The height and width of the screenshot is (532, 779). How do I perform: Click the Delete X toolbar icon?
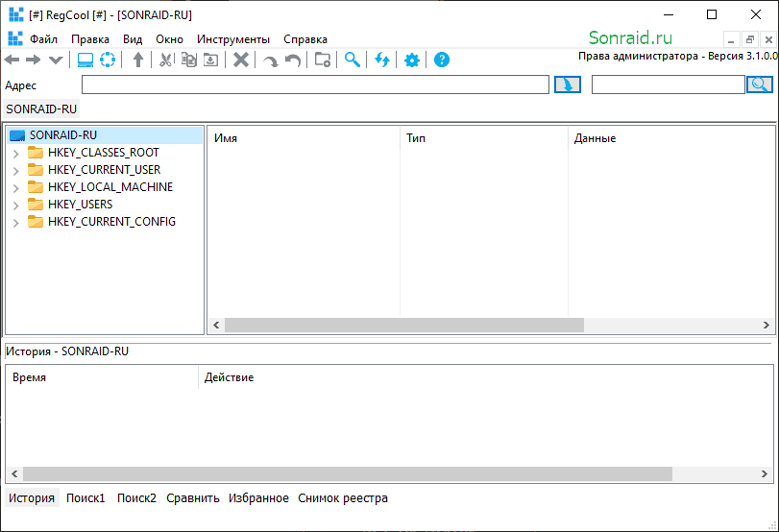tap(241, 60)
